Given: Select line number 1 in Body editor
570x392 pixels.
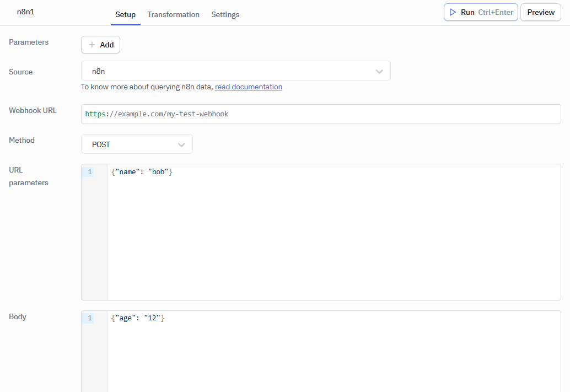Looking at the screenshot, I should 90,318.
